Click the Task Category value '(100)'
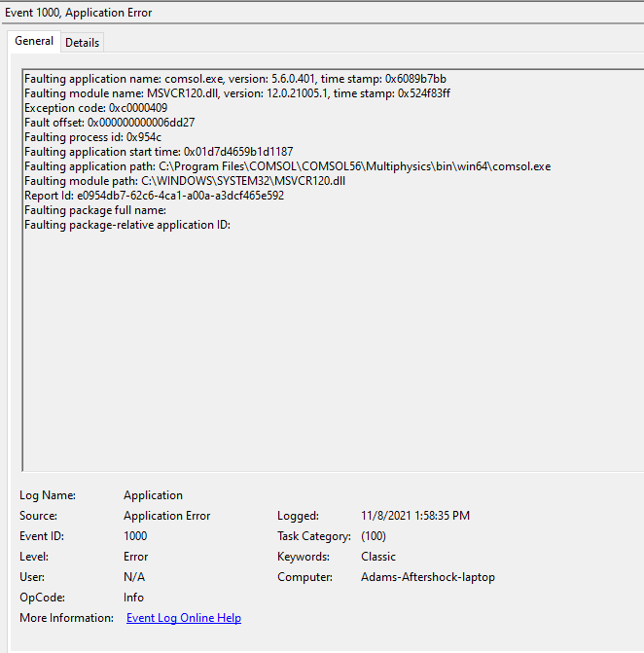644x653 pixels. point(374,536)
